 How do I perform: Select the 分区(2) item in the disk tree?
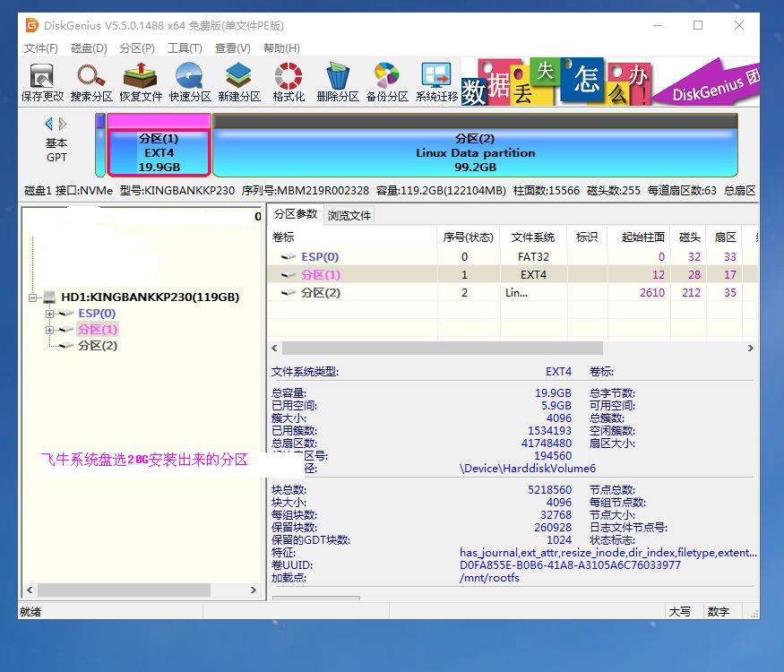coord(97,346)
